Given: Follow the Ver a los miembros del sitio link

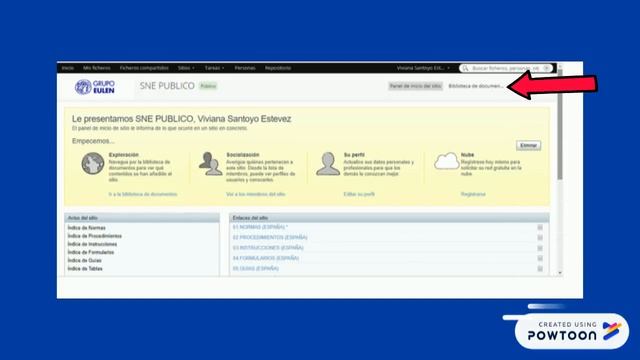Looking at the screenshot, I should 256,194.
